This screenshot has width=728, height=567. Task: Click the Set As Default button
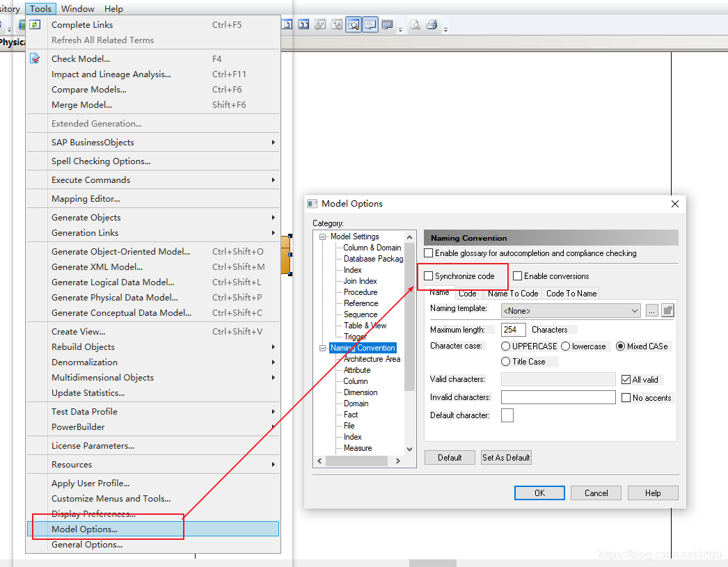506,457
